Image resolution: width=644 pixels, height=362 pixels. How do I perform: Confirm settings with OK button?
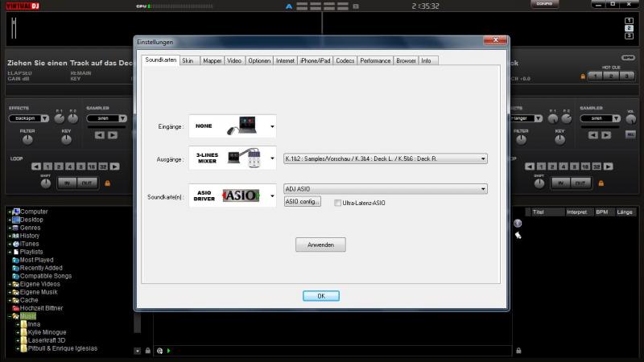coord(320,296)
